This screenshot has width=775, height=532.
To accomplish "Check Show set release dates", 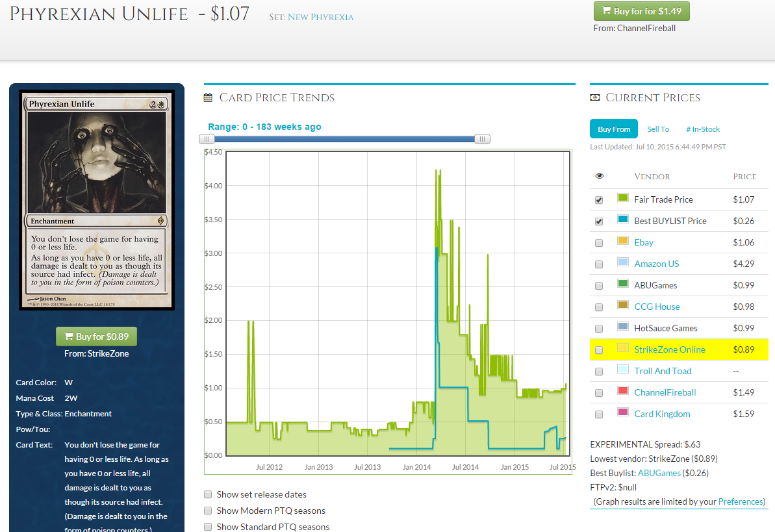I will pos(208,494).
